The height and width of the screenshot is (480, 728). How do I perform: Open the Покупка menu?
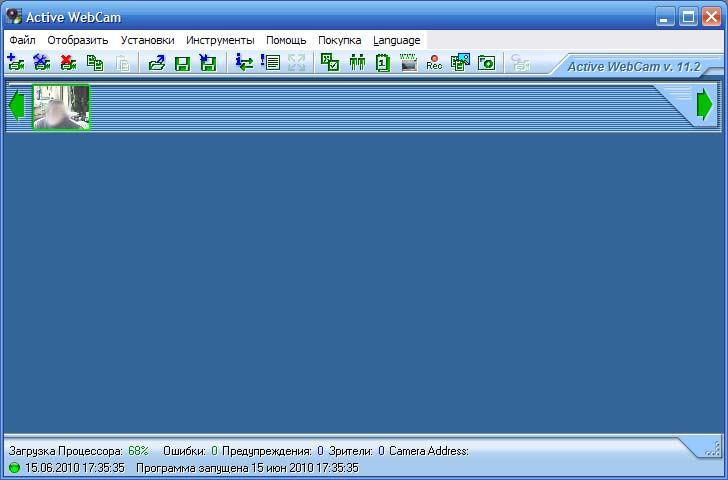click(339, 40)
